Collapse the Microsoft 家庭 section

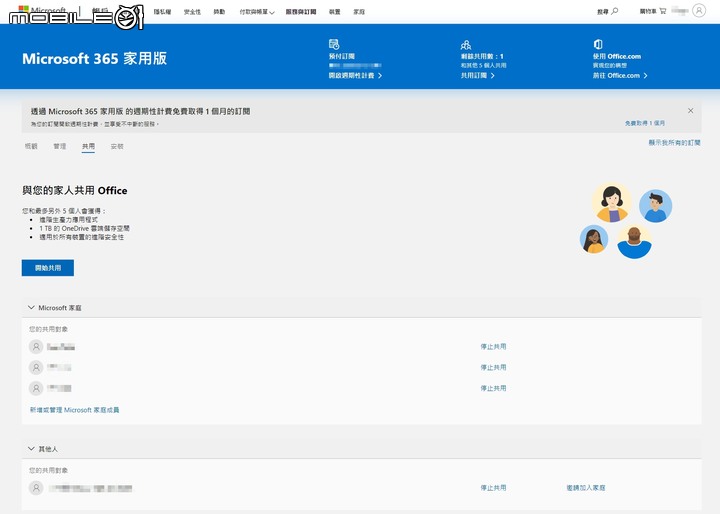click(x=31, y=307)
